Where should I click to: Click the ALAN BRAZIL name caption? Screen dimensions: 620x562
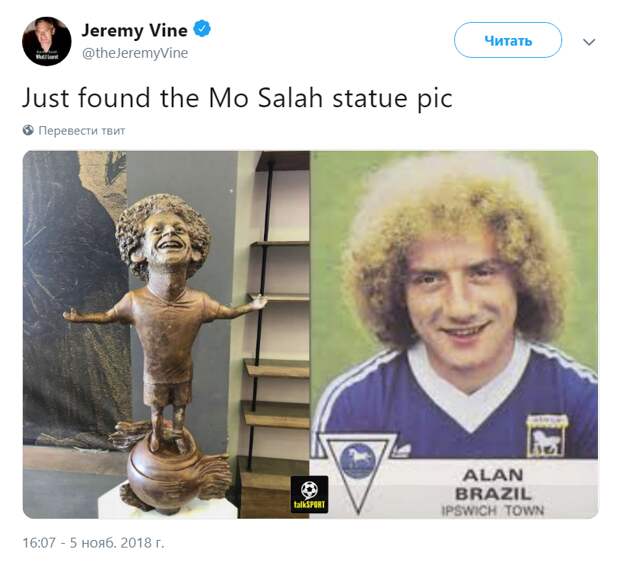point(493,484)
